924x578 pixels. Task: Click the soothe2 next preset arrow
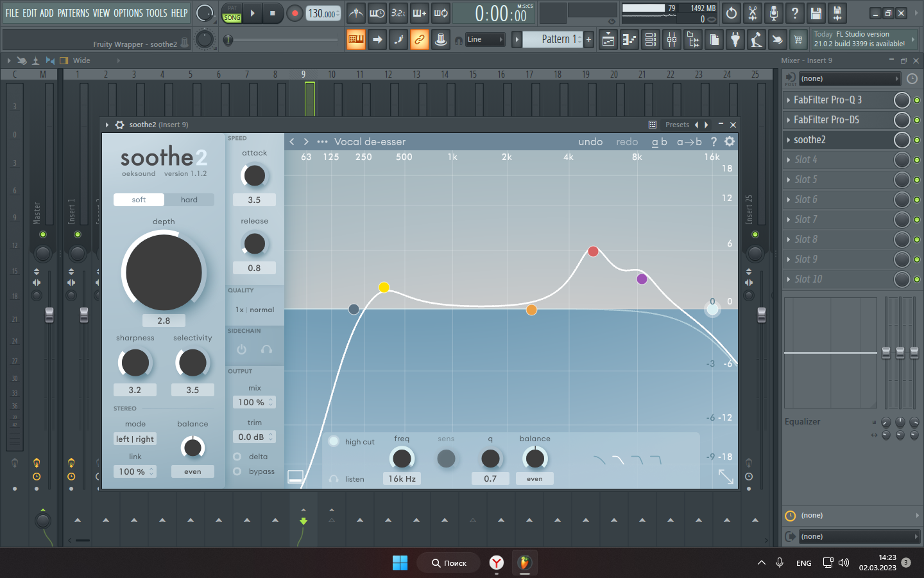[x=306, y=142]
